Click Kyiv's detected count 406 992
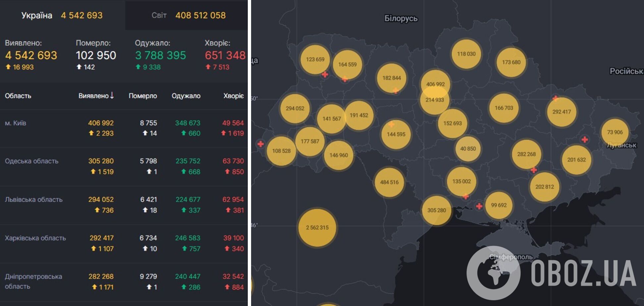Screen dimensions: 644x306 coord(101,123)
